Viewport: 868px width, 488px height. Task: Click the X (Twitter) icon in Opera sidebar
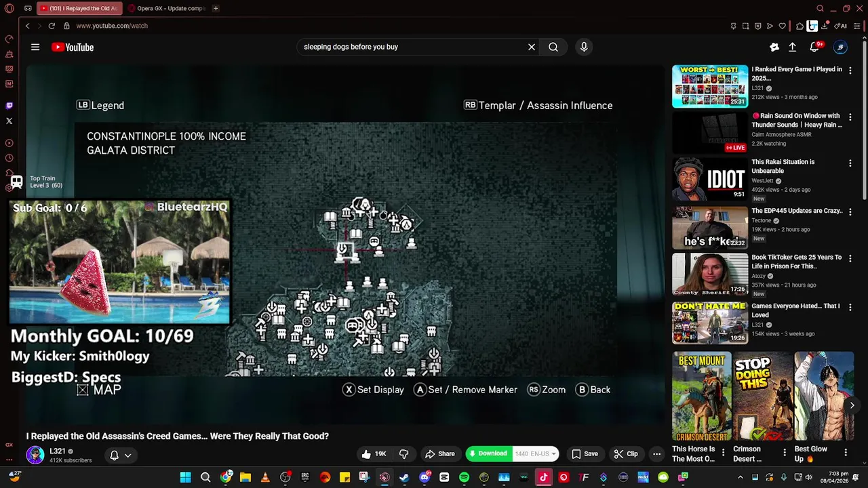9,121
